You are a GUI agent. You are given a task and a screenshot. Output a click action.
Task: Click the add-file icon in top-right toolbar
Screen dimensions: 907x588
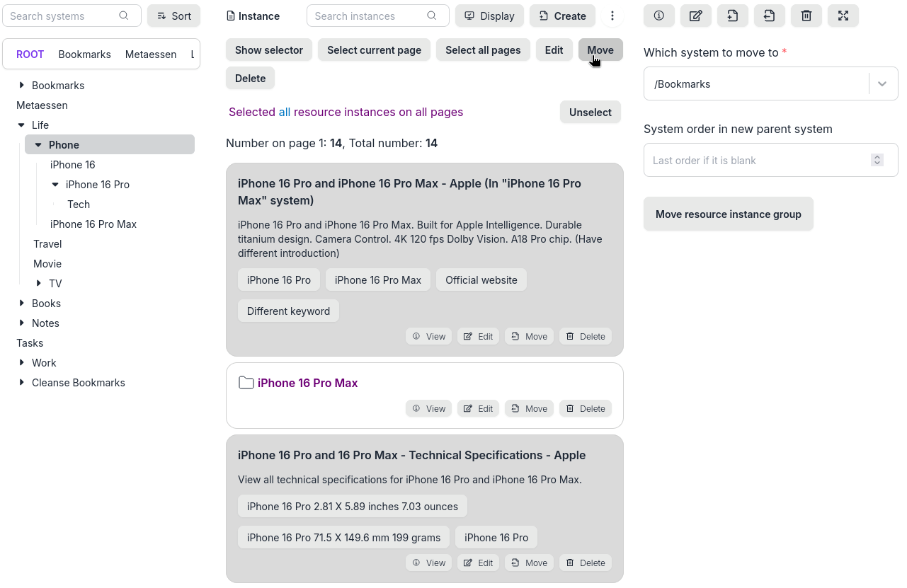[733, 16]
